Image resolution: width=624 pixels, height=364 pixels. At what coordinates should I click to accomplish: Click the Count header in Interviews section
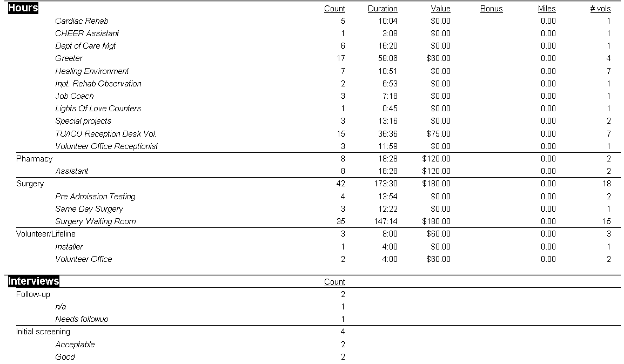point(334,282)
